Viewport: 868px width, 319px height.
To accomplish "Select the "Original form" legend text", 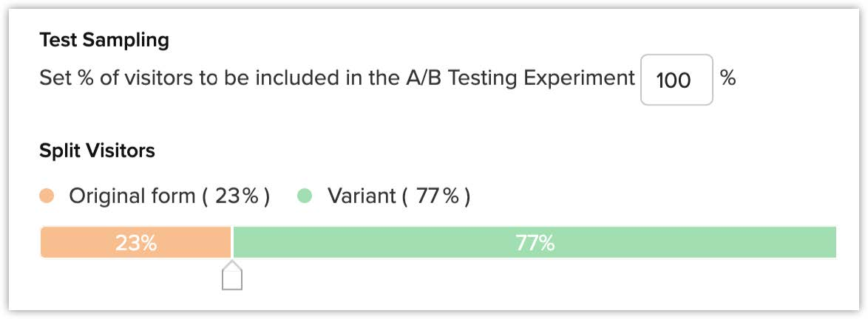I will pyautogui.click(x=132, y=196).
